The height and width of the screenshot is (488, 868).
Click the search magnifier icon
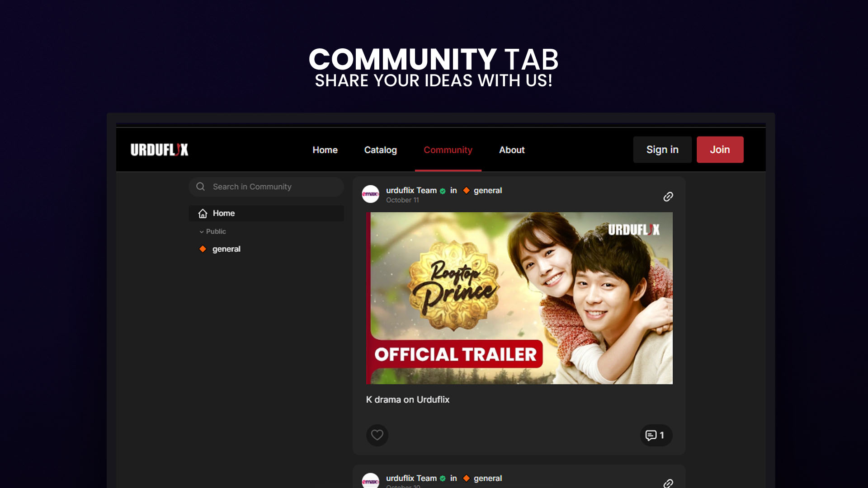click(200, 187)
